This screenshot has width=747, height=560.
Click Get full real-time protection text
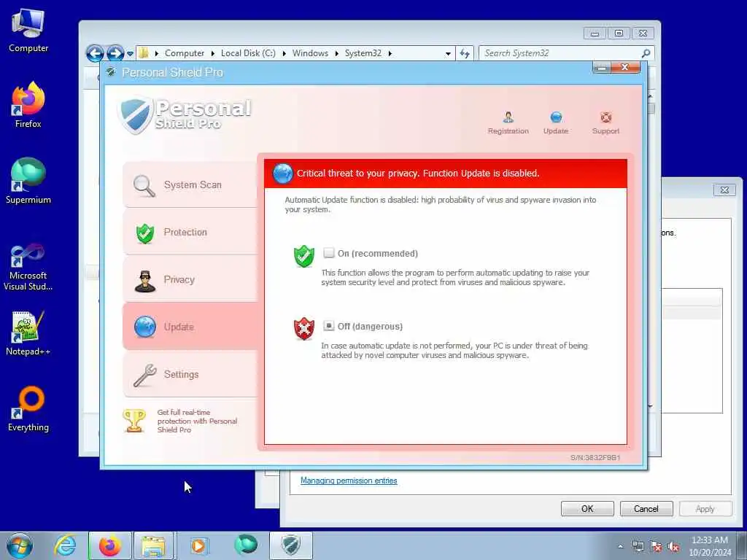coord(197,421)
